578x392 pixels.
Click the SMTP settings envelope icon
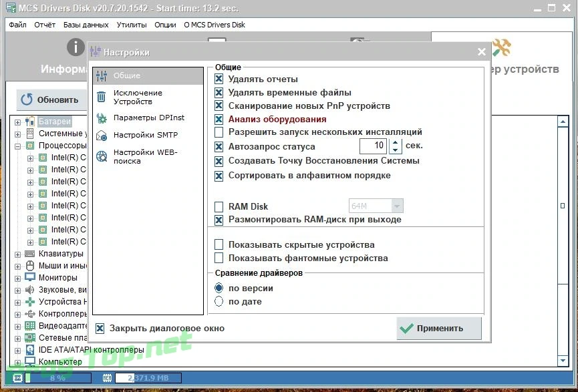point(102,136)
